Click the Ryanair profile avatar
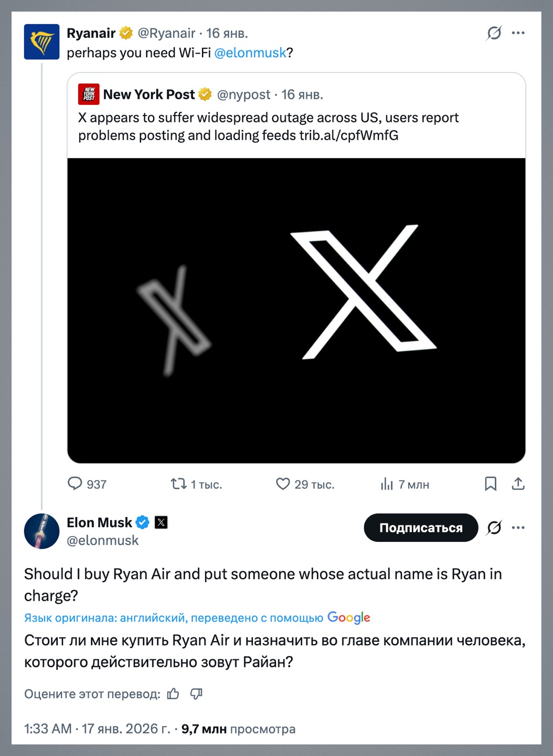 point(42,42)
